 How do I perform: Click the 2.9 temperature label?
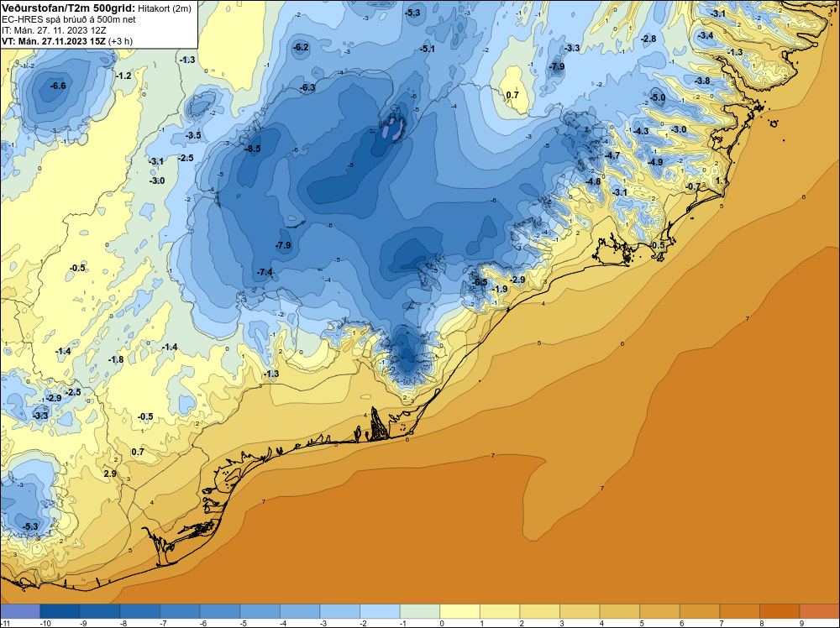pos(110,474)
